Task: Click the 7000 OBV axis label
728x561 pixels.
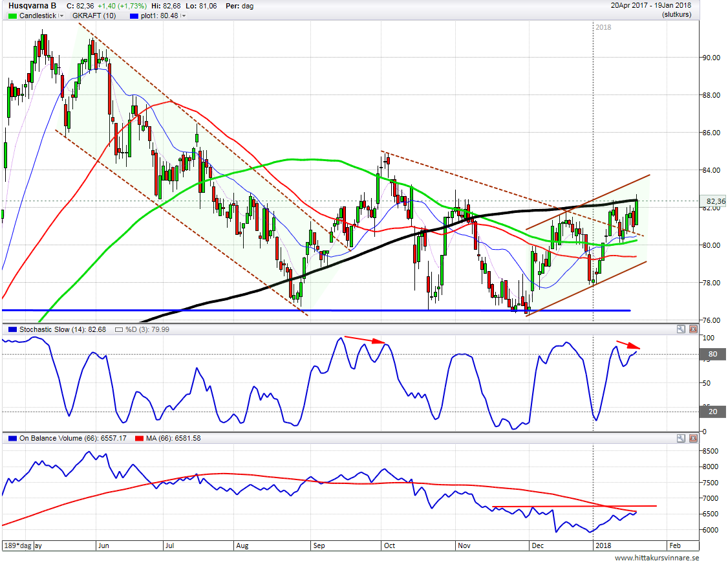Action: pyautogui.click(x=710, y=499)
